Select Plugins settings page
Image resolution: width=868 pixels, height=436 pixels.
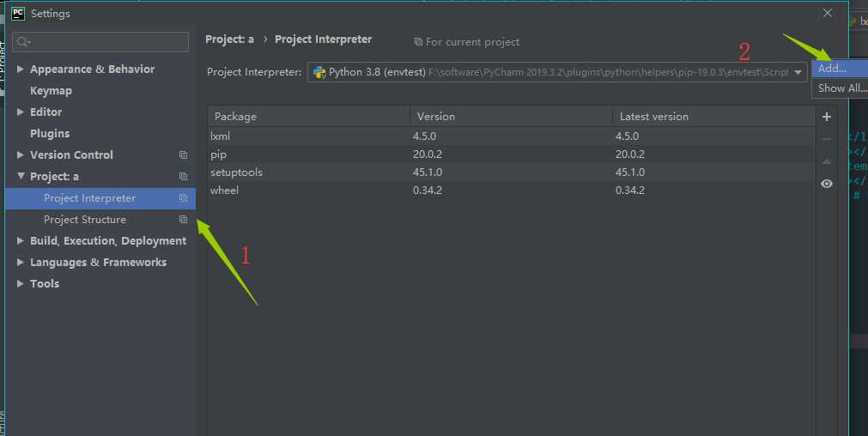tap(50, 133)
